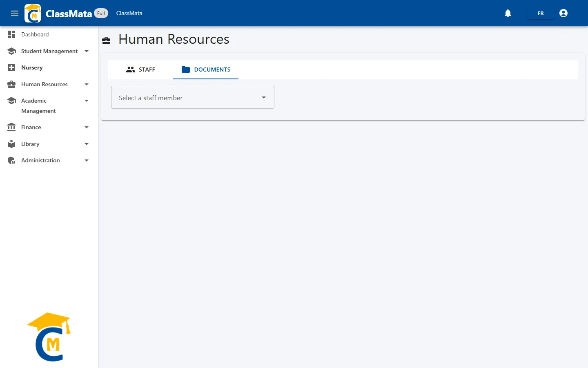Expand Finance submenu arrow
The image size is (588, 368).
click(87, 127)
